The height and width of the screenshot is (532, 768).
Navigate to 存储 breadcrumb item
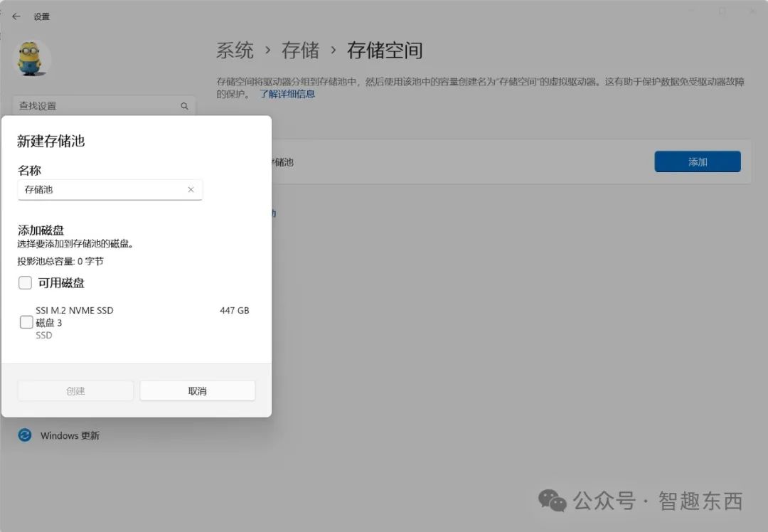pos(300,50)
